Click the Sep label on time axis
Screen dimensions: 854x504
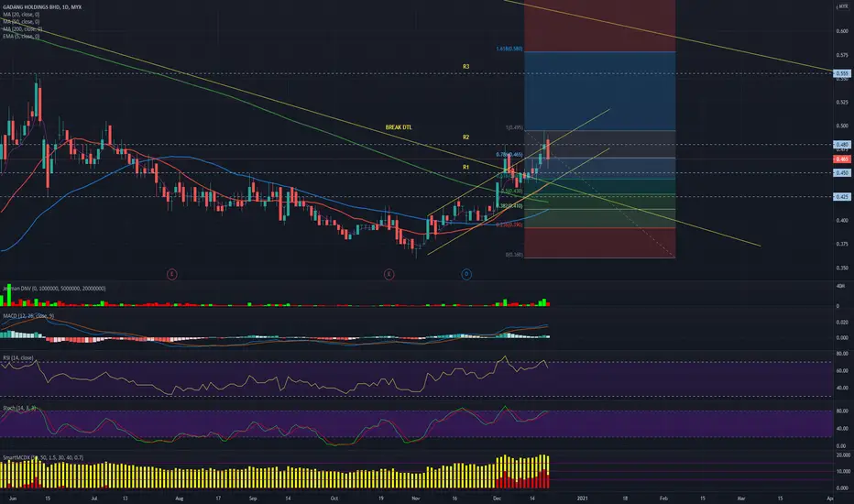click(x=252, y=499)
